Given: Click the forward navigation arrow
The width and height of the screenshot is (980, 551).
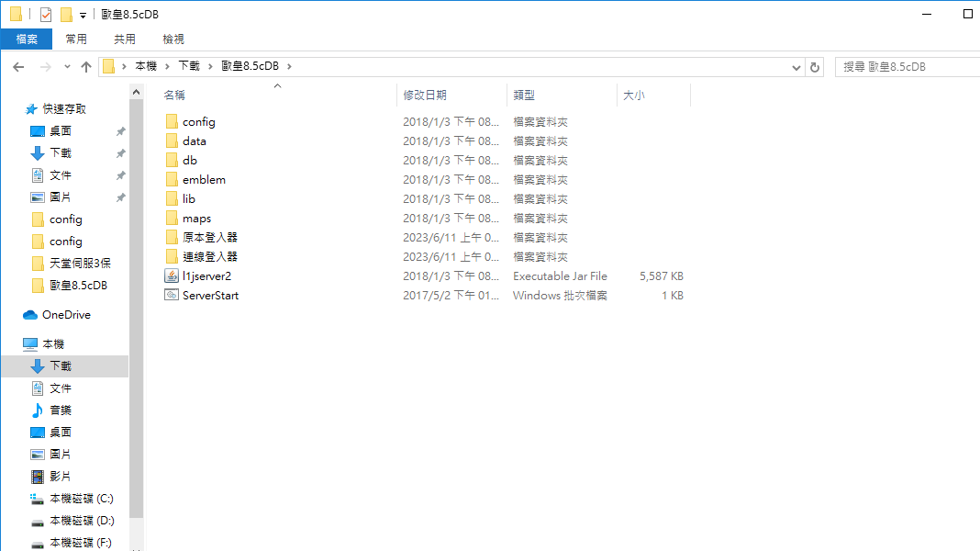Looking at the screenshot, I should (x=45, y=66).
